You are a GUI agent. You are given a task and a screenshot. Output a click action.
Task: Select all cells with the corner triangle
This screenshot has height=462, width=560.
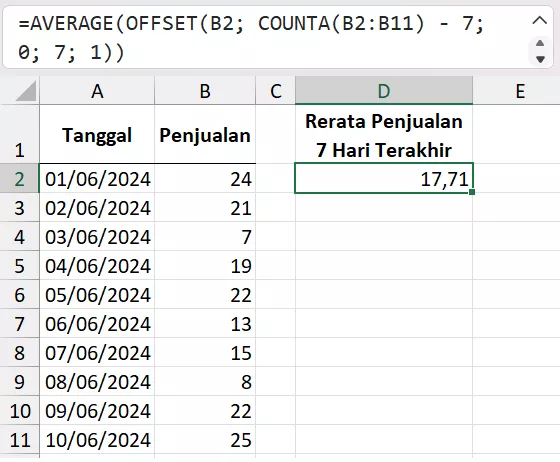[x=26, y=91]
